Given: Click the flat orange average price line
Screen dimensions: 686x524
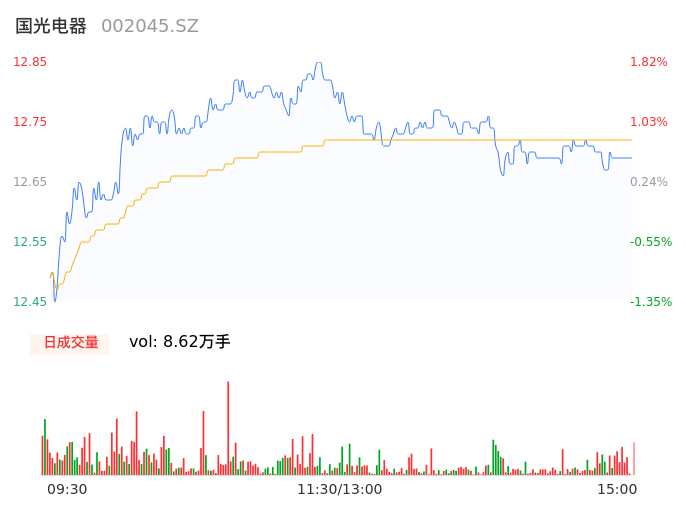Looking at the screenshot, I should (480, 140).
